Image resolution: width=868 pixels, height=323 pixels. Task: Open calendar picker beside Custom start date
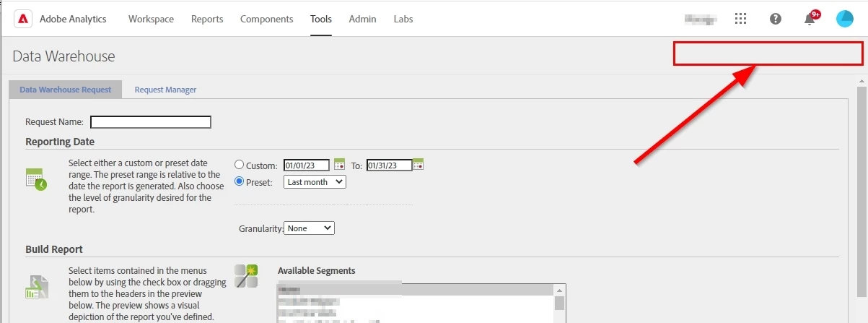pyautogui.click(x=340, y=164)
